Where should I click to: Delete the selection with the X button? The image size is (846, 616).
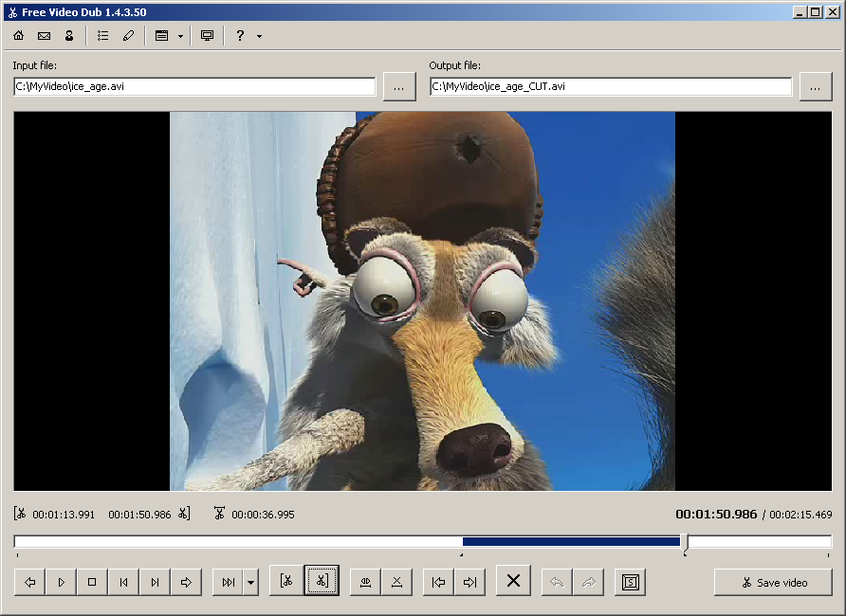coord(513,582)
